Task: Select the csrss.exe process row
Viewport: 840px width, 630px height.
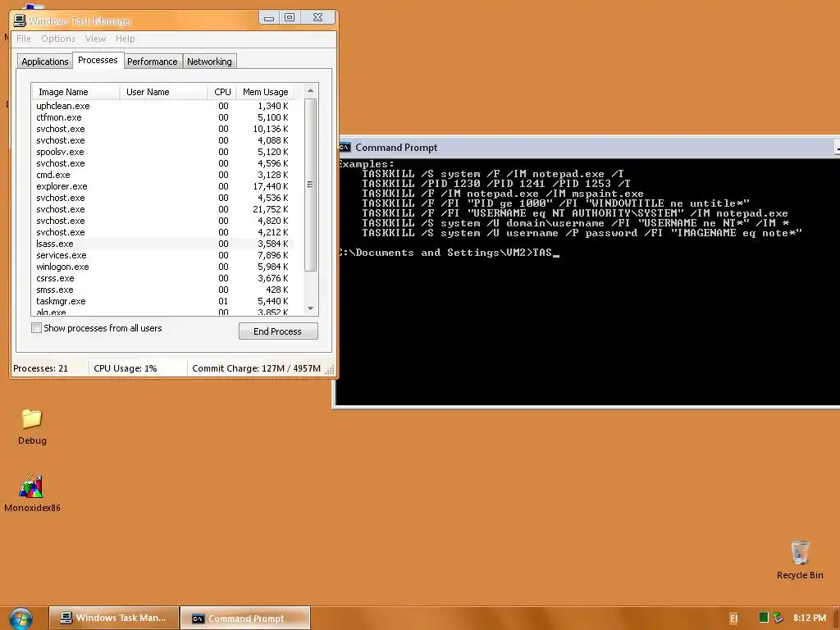Action: click(163, 278)
